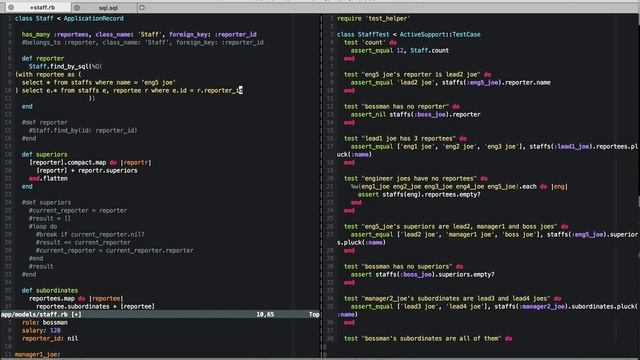Click the 'Top' scroll indicator in status line
The height and width of the screenshot is (360, 640).
[314, 314]
